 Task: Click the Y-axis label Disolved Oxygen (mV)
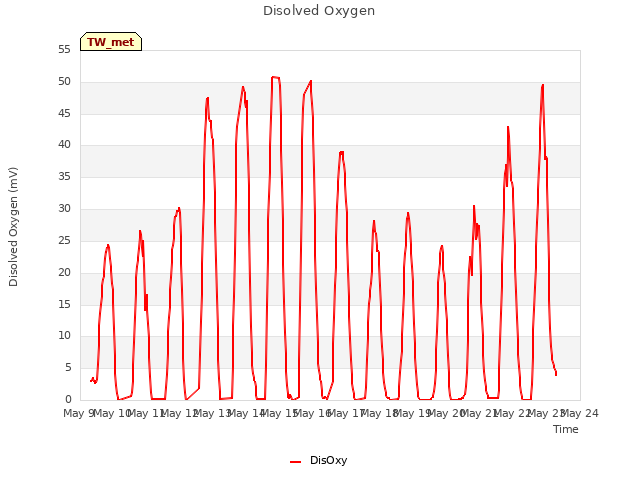tap(13, 227)
